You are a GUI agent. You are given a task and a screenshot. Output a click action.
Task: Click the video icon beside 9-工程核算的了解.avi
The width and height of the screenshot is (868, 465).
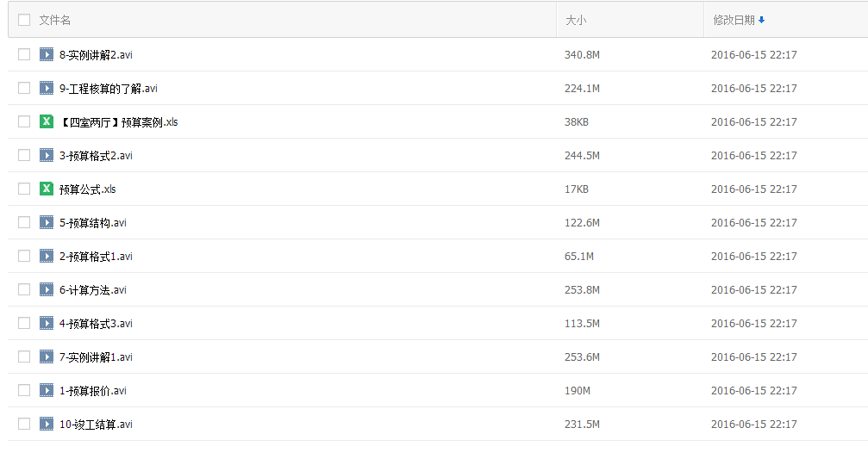pos(47,88)
